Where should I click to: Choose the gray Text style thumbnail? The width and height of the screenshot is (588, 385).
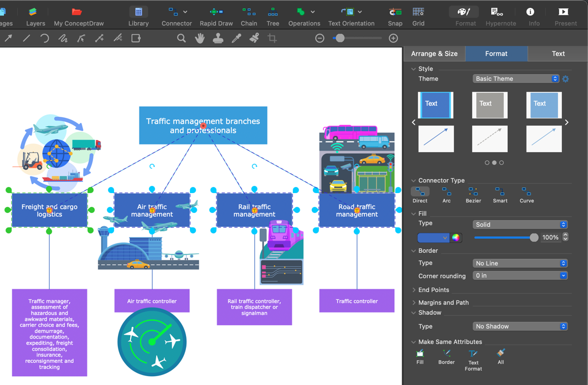pyautogui.click(x=490, y=105)
